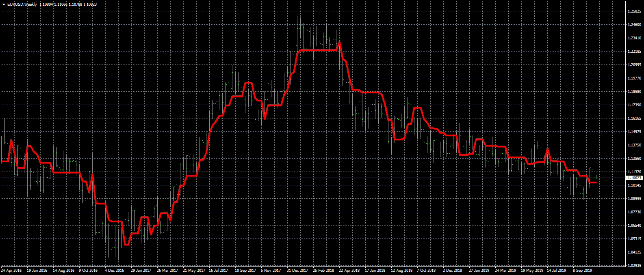Screen dimensions: 644x275
Task: Click the 2 Dec 2018 date label
Action: coord(452,270)
